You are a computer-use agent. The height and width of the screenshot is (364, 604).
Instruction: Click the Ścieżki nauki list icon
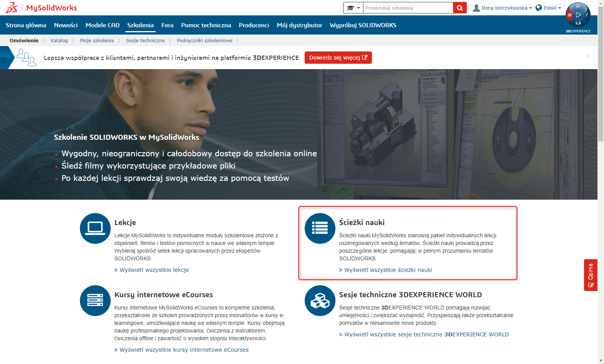[320, 228]
